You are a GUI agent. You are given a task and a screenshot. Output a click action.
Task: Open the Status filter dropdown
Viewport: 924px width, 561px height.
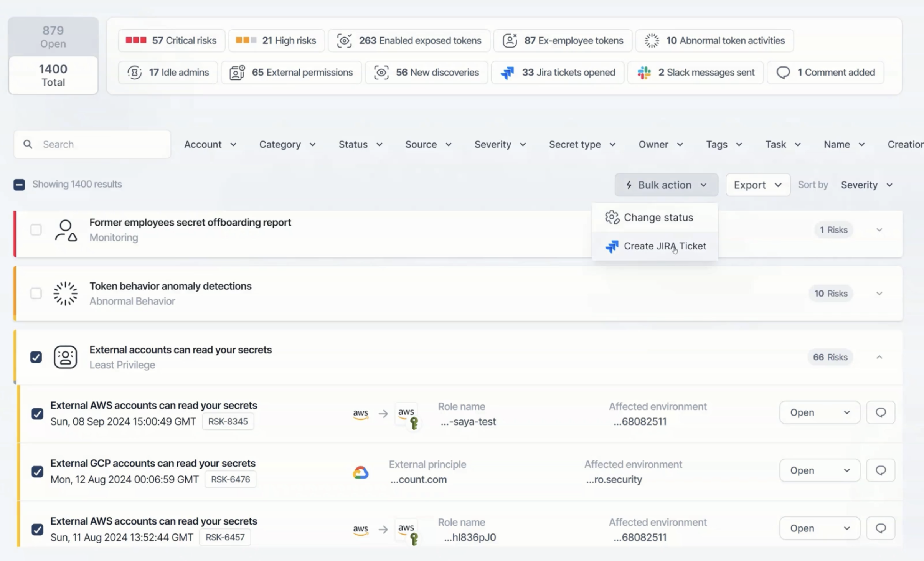(360, 144)
